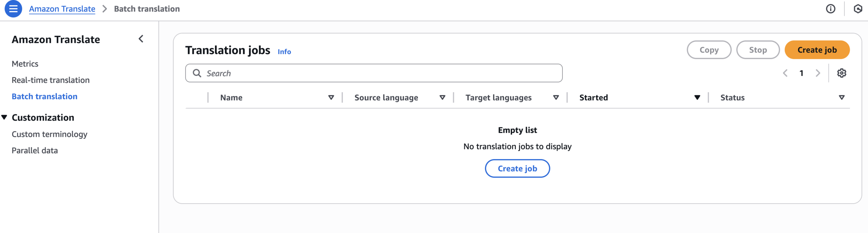Sort by Started column arrow

coord(697,98)
